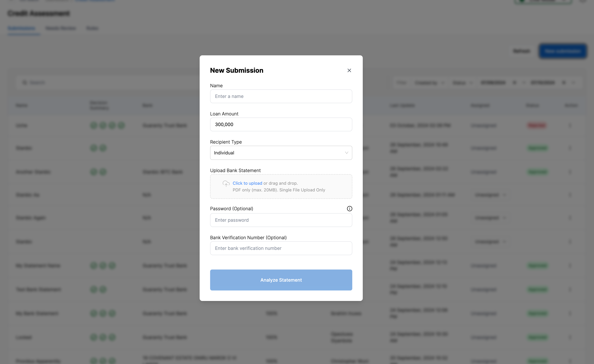
Task: Click the blurred Refresh button
Action: tap(522, 51)
